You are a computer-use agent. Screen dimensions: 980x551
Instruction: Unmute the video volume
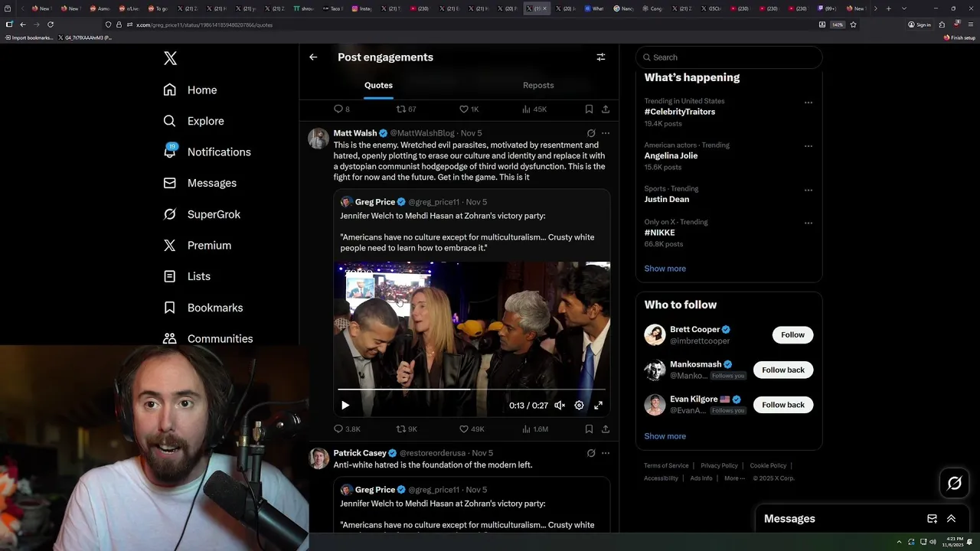[560, 406]
